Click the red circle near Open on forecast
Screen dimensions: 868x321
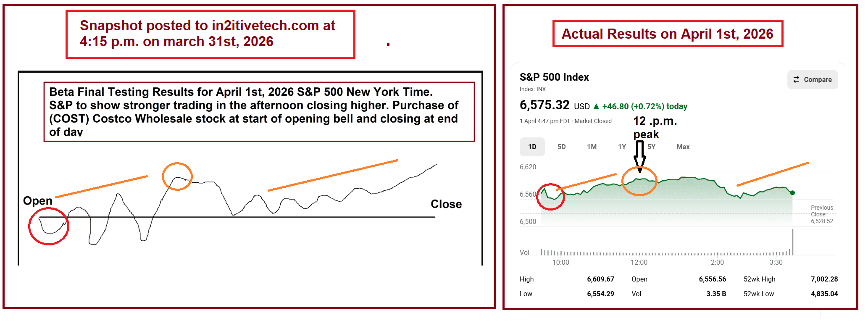[x=49, y=226]
